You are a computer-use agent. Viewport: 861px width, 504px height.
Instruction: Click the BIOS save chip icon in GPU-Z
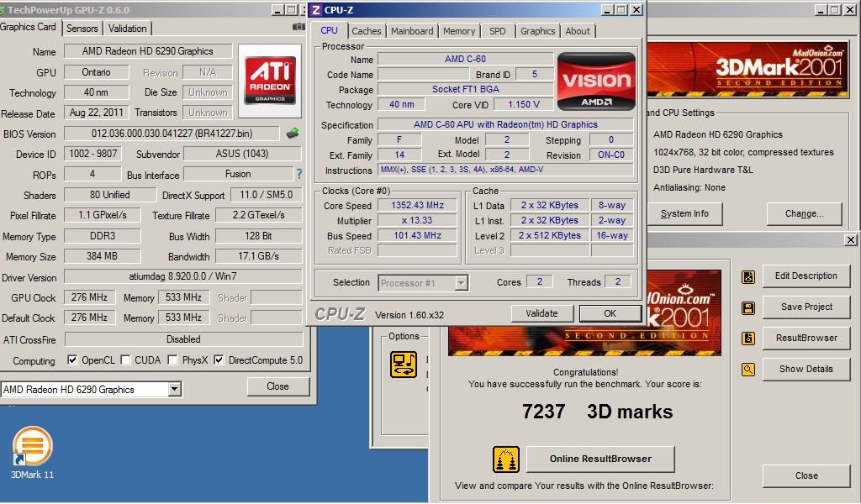click(293, 134)
